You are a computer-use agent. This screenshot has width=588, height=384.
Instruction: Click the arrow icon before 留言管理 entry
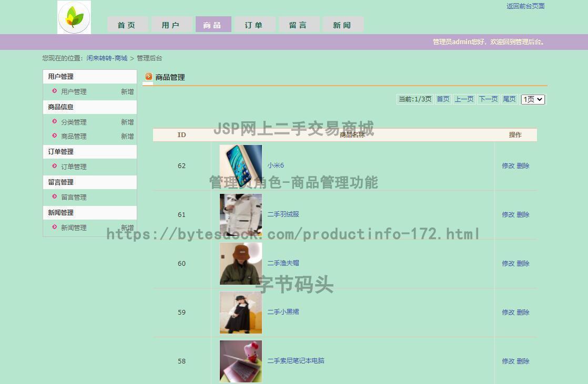[x=54, y=197]
